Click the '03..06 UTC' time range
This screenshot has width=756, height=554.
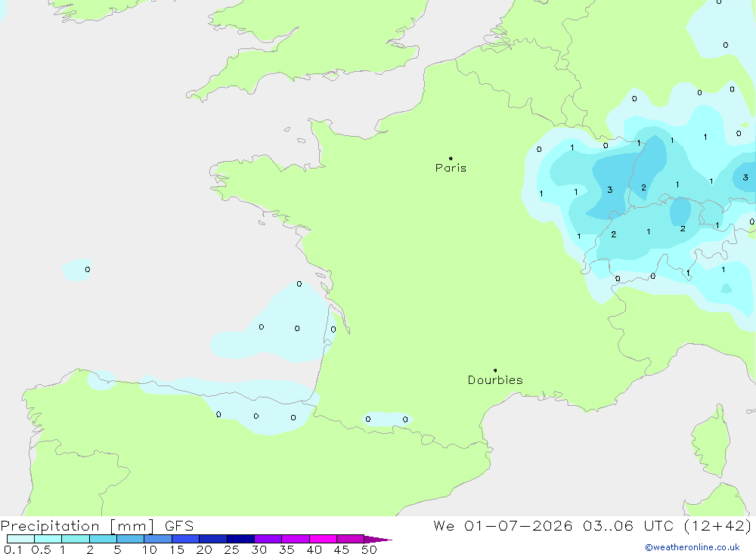(x=627, y=525)
